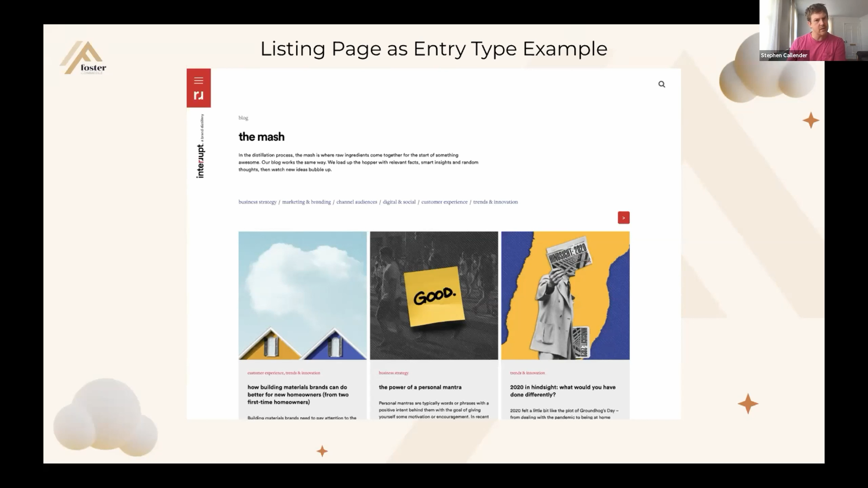Click the business strategy tag on mantra card
This screenshot has height=488, width=868.
[x=393, y=373]
